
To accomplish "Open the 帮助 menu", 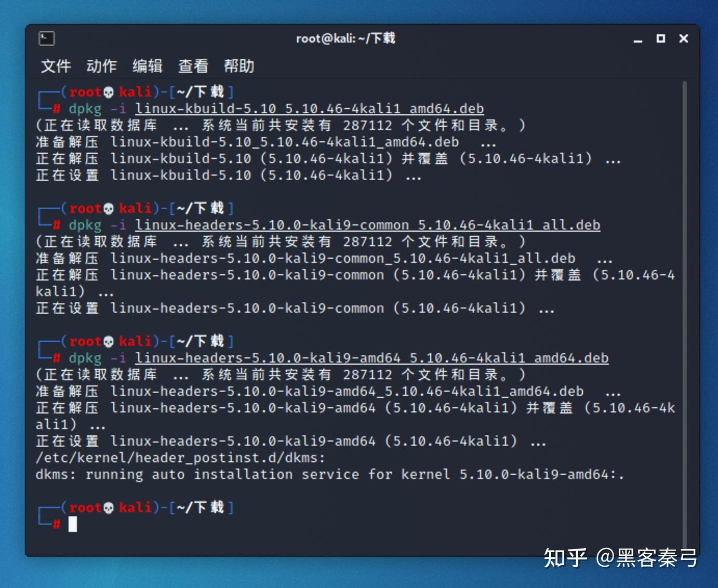I will point(238,66).
